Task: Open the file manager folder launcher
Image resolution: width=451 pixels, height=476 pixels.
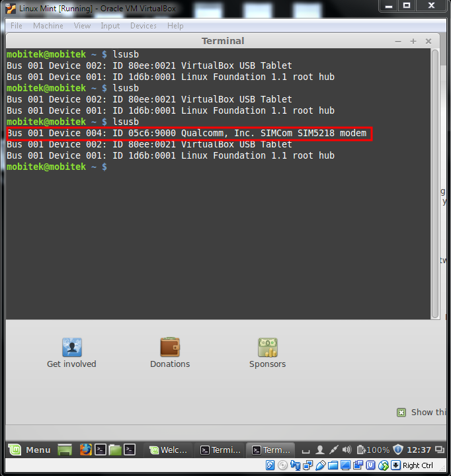Action: tap(115, 450)
